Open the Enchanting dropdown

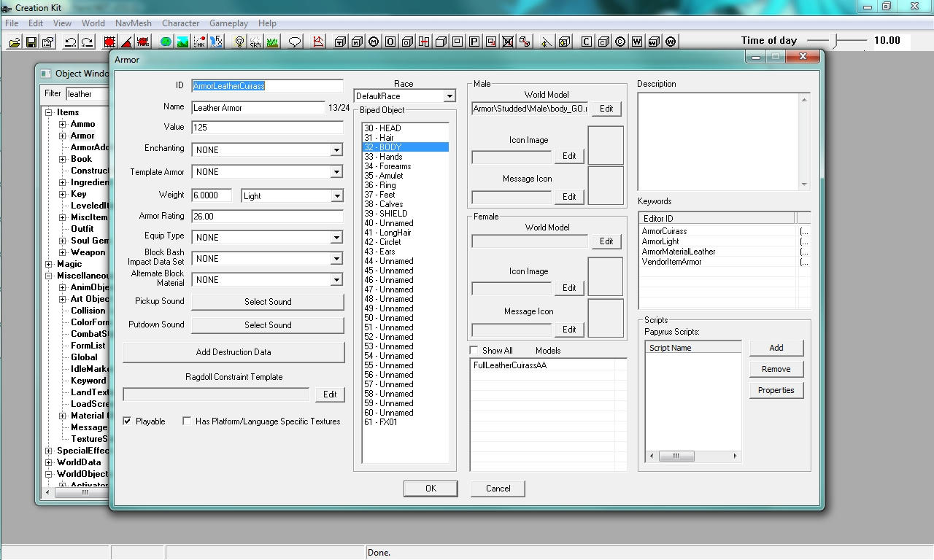tap(336, 150)
